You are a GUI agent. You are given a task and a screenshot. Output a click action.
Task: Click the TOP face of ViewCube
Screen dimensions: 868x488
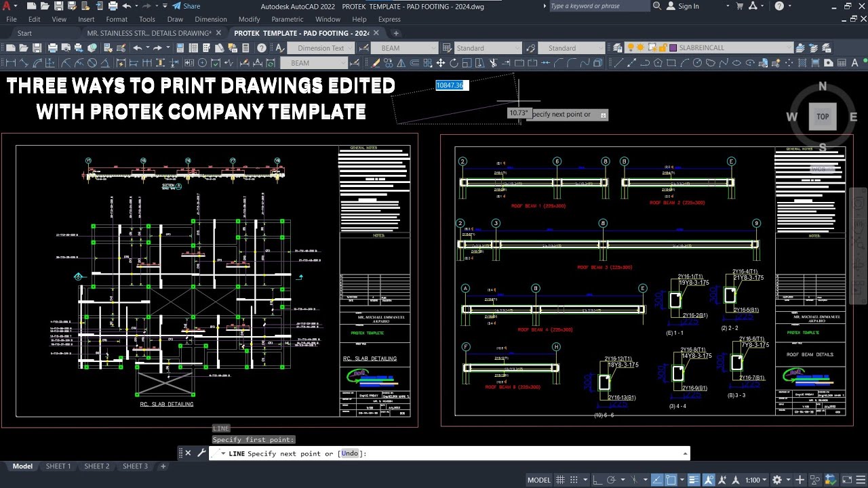pyautogui.click(x=823, y=117)
